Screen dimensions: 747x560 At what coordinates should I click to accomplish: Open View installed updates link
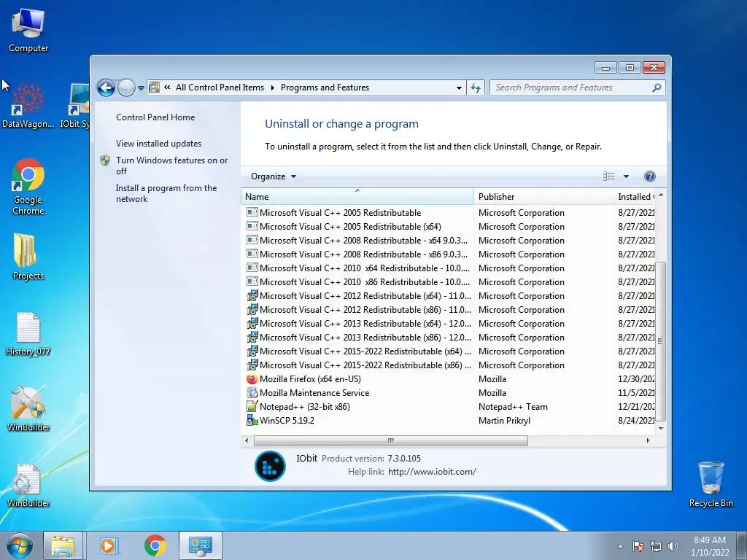tap(158, 144)
